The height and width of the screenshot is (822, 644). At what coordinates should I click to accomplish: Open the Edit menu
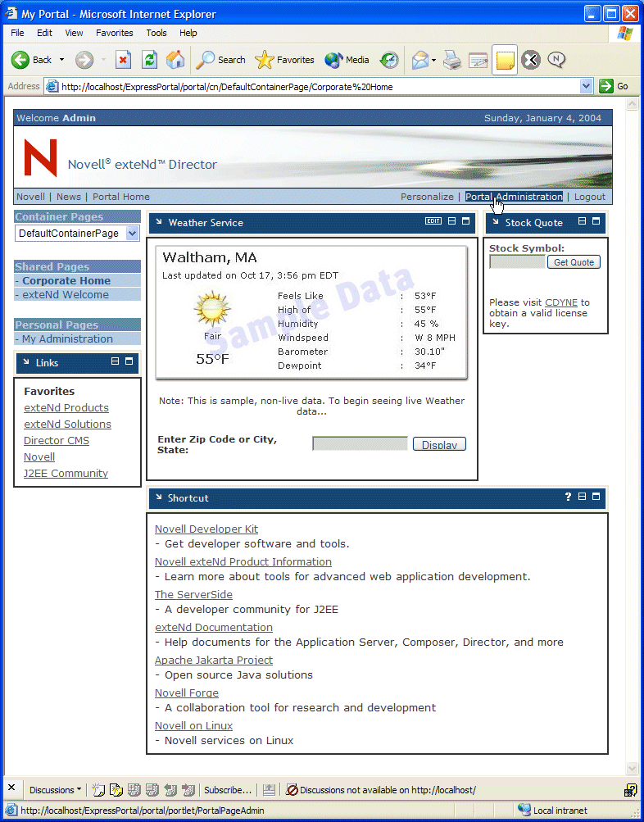44,33
